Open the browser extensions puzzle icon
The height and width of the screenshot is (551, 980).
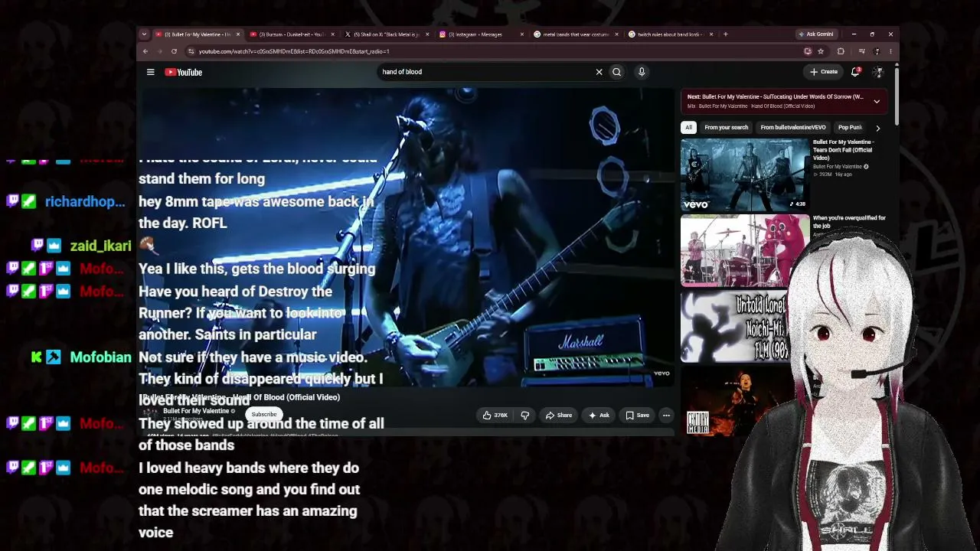tap(841, 51)
